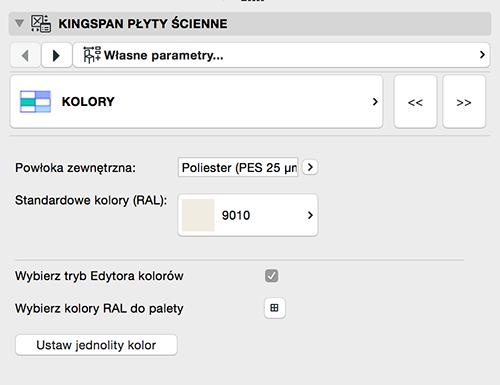The height and width of the screenshot is (385, 500).
Task: Click the chevron inside the KOLORY selector
Action: click(x=375, y=102)
